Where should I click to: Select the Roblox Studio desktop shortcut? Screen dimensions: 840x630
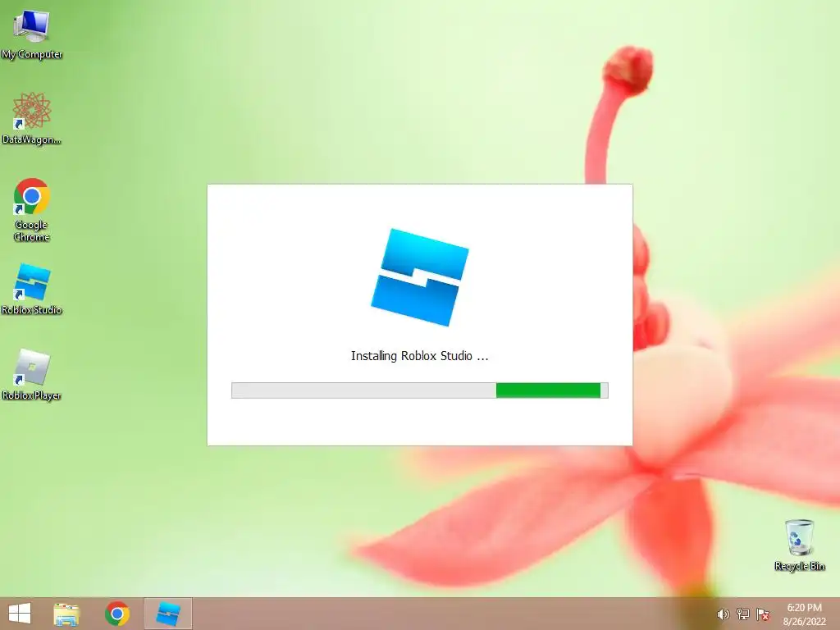point(32,289)
